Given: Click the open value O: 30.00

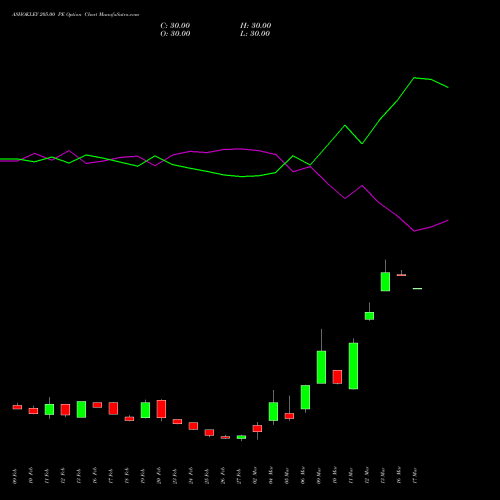Looking at the screenshot, I should point(175,34).
